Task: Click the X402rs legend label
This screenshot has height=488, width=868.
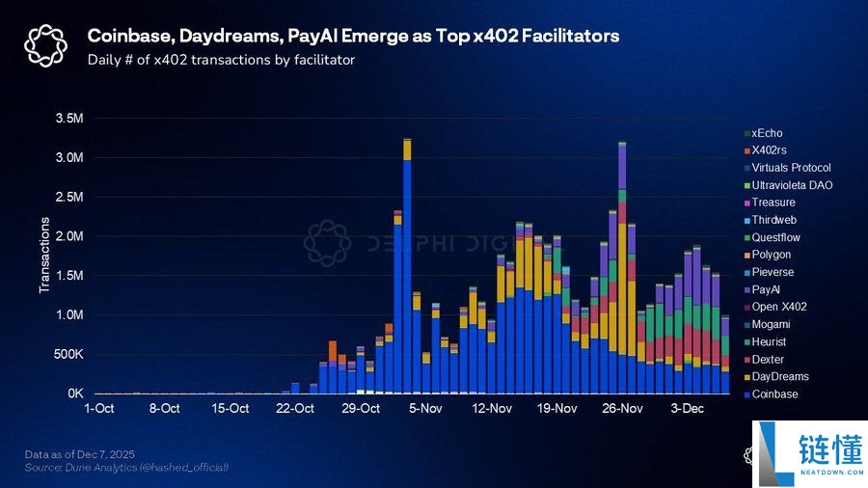Action: click(x=769, y=150)
